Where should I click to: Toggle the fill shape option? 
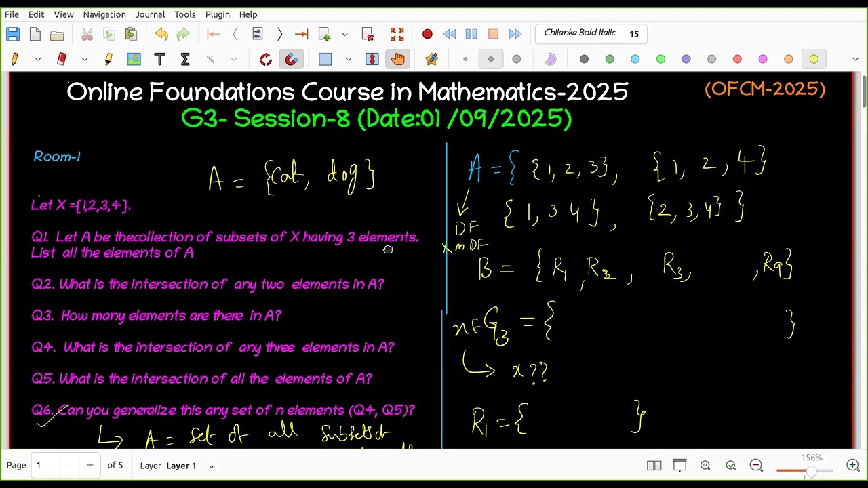pos(550,60)
